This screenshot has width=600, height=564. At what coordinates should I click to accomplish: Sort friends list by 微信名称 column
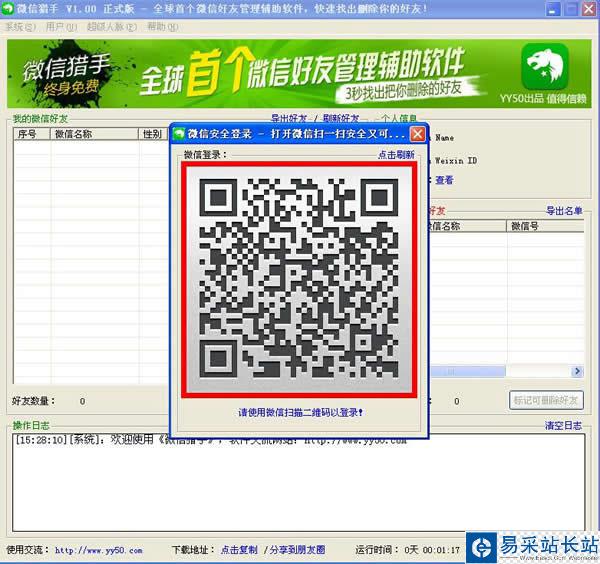[94, 134]
